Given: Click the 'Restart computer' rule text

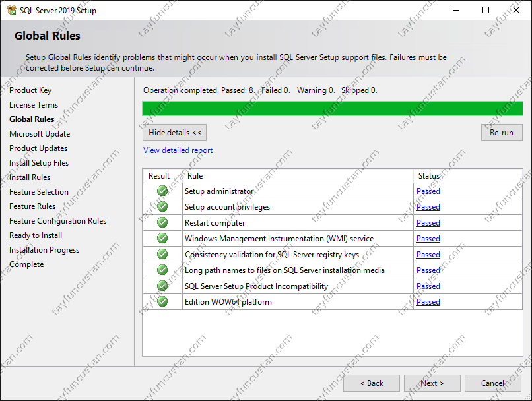Looking at the screenshot, I should 215,223.
